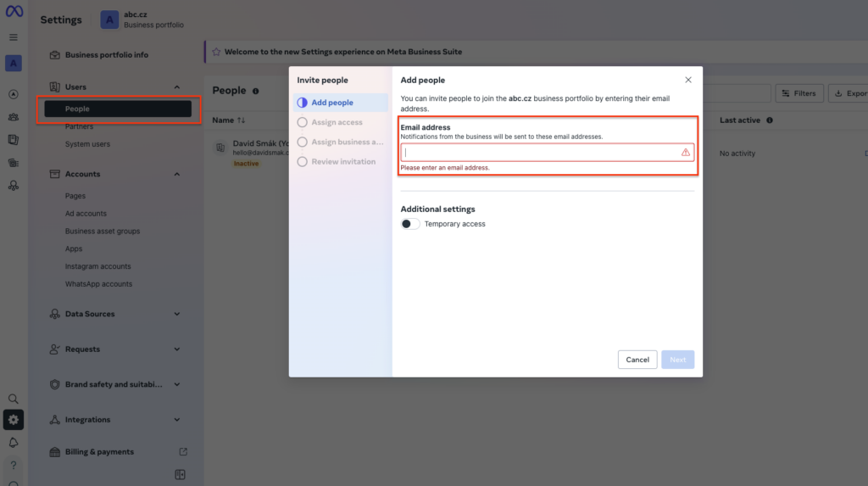The image size is (868, 486).
Task: Click the info icon next to People heading
Action: [x=256, y=91]
